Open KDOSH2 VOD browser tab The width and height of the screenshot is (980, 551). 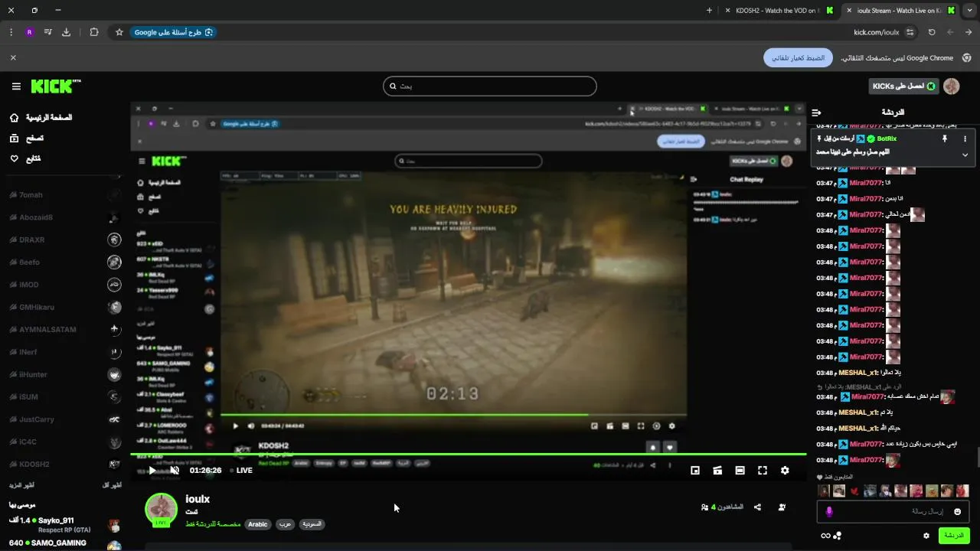tap(779, 11)
